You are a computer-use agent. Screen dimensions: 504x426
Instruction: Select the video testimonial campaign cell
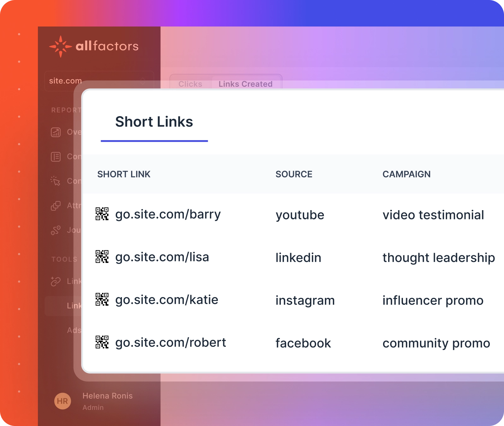[433, 215]
